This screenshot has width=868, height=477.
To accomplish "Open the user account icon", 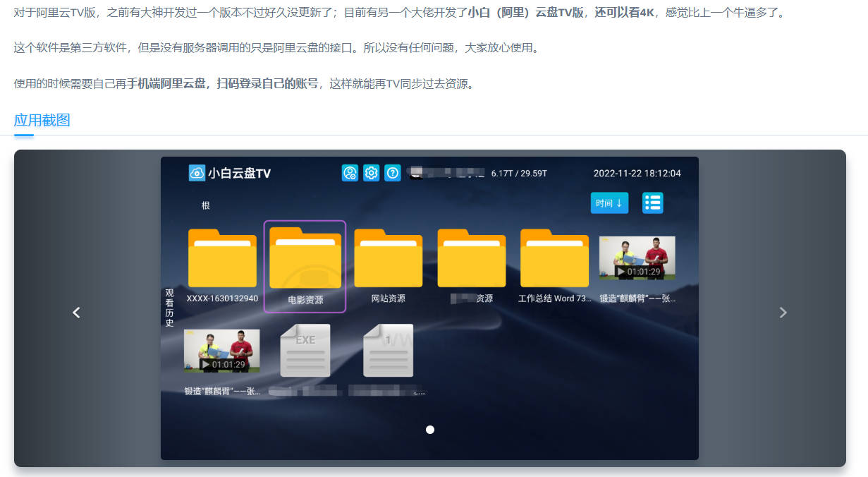I will click(350, 173).
